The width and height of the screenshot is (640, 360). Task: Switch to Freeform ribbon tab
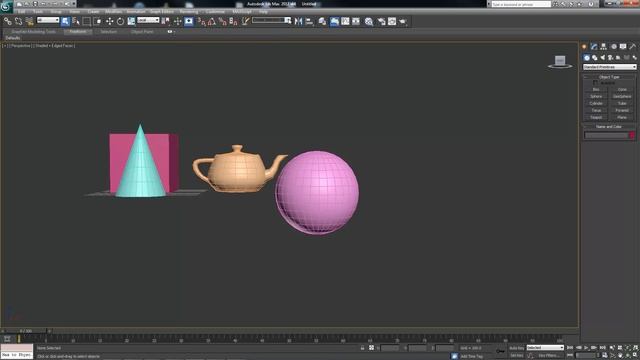pyautogui.click(x=78, y=31)
